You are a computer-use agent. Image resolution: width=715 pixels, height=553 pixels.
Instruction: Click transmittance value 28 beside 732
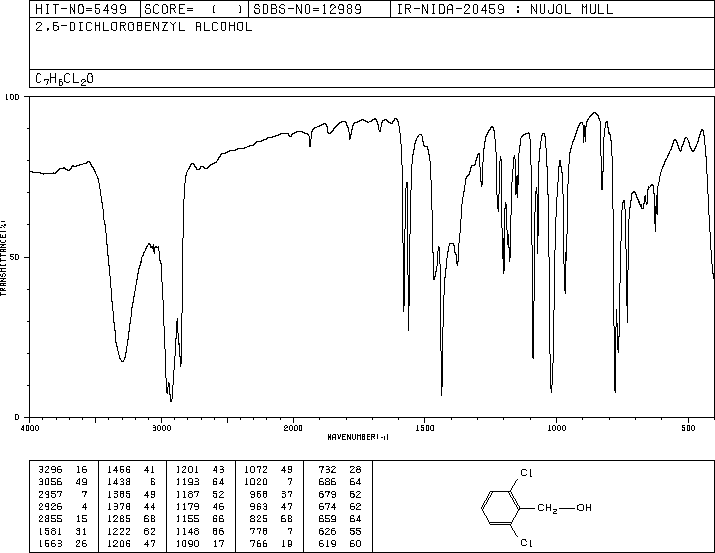coord(355,470)
